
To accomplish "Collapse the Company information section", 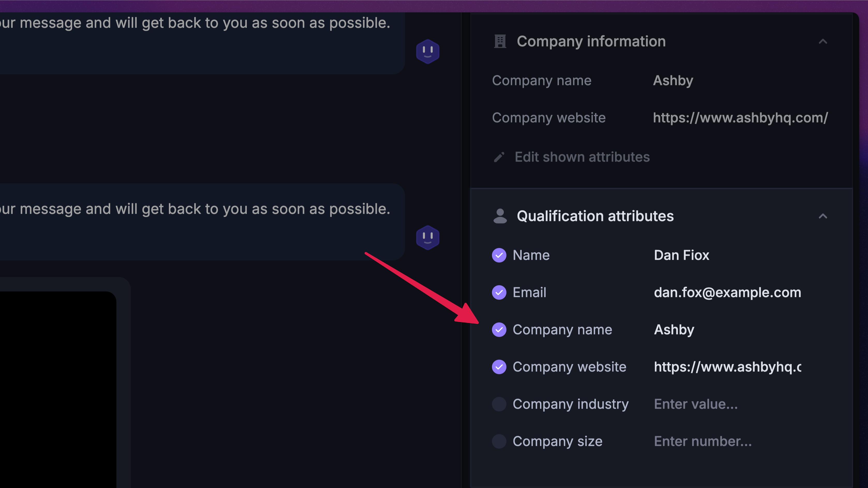I will click(x=823, y=41).
